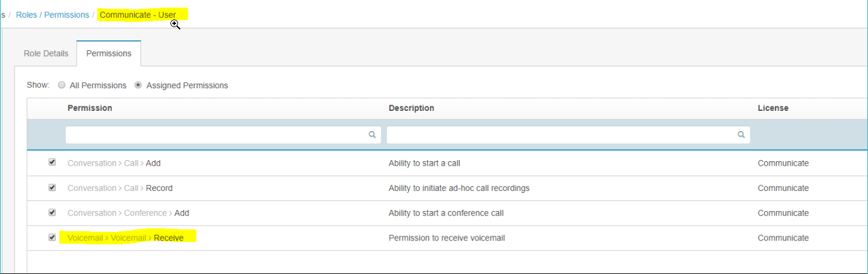Uncheck the Voicemail > Receive permission checkbox
The height and width of the screenshot is (274, 868).
[x=52, y=237]
